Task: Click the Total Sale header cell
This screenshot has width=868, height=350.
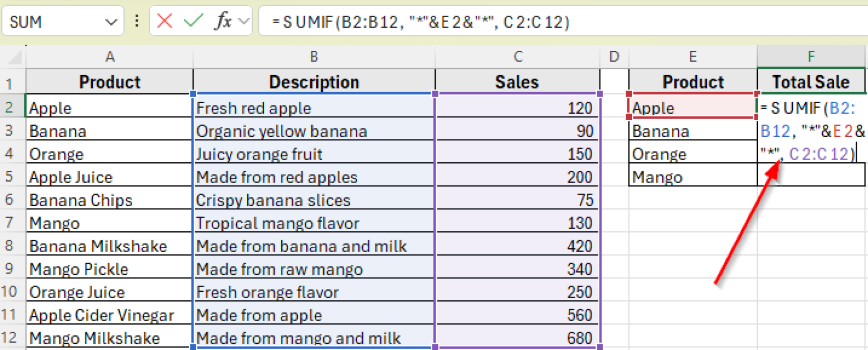Action: (811, 82)
